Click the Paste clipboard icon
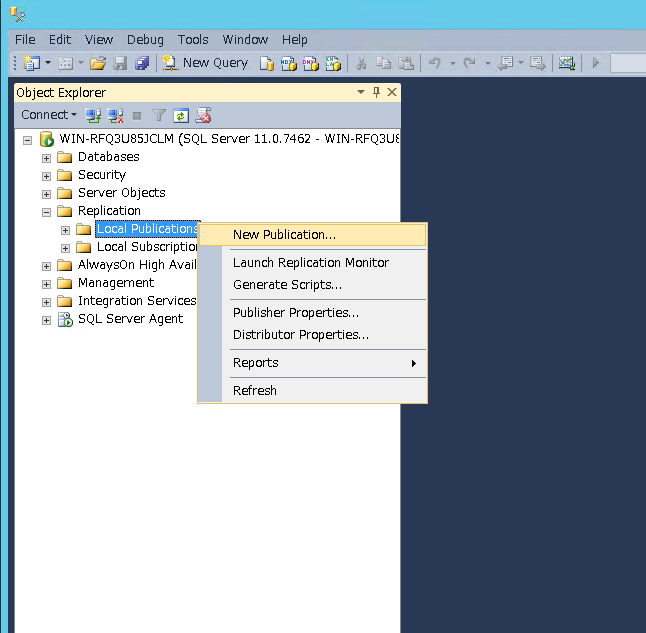 pos(406,63)
